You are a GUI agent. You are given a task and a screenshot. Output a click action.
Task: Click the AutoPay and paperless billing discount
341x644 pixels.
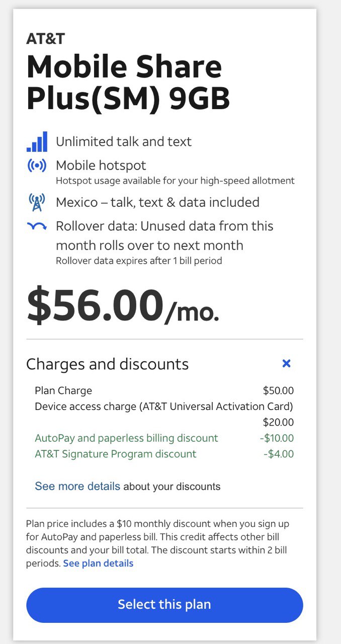(126, 438)
